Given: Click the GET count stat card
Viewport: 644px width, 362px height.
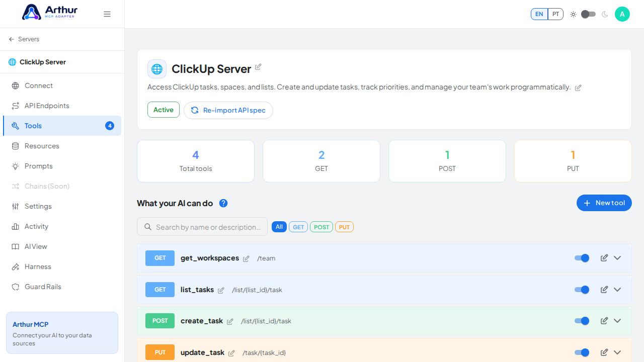Looking at the screenshot, I should pyautogui.click(x=321, y=161).
